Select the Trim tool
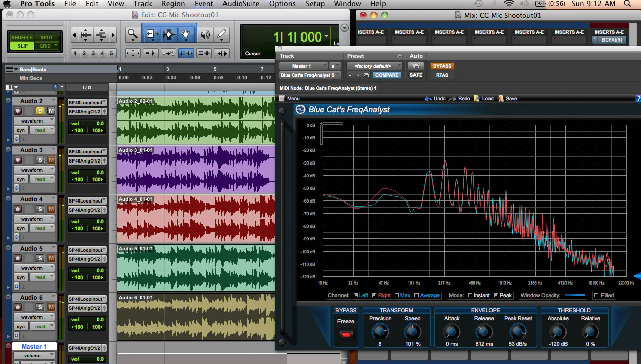Viewport: 641px width, 364px height. click(x=152, y=34)
